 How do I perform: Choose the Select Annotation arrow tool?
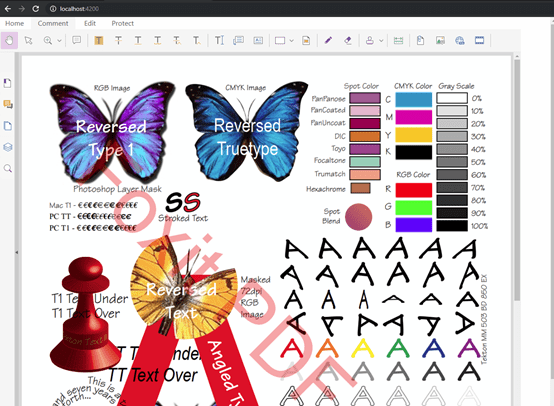(28, 41)
